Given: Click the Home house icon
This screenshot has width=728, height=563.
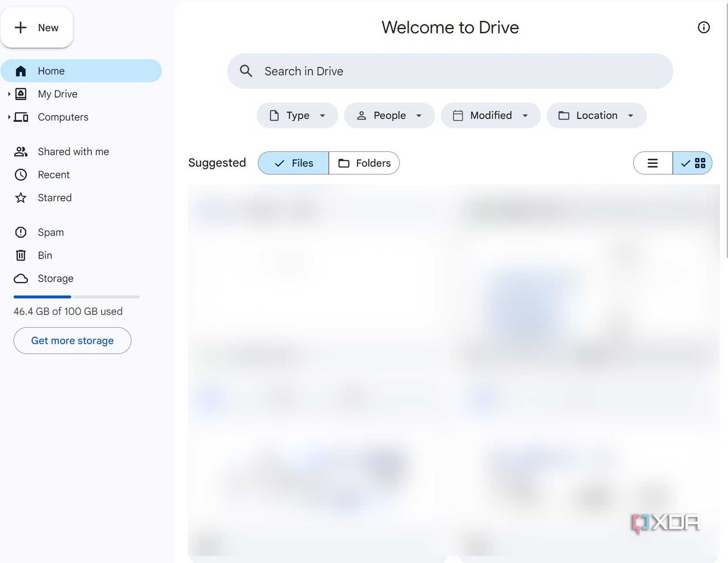Looking at the screenshot, I should click(21, 71).
